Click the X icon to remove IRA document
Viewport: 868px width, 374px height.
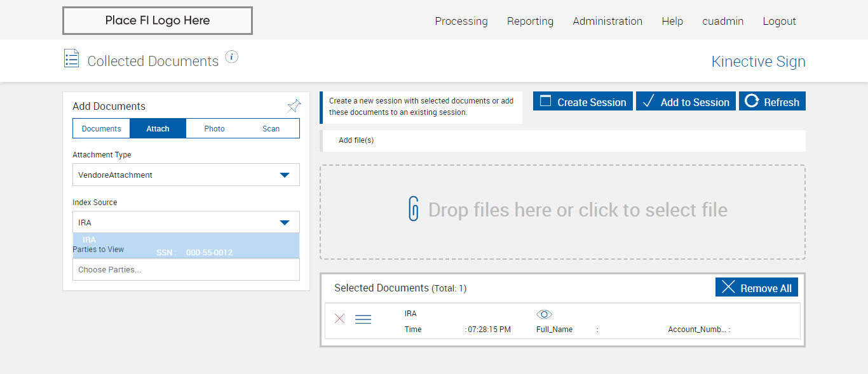339,319
